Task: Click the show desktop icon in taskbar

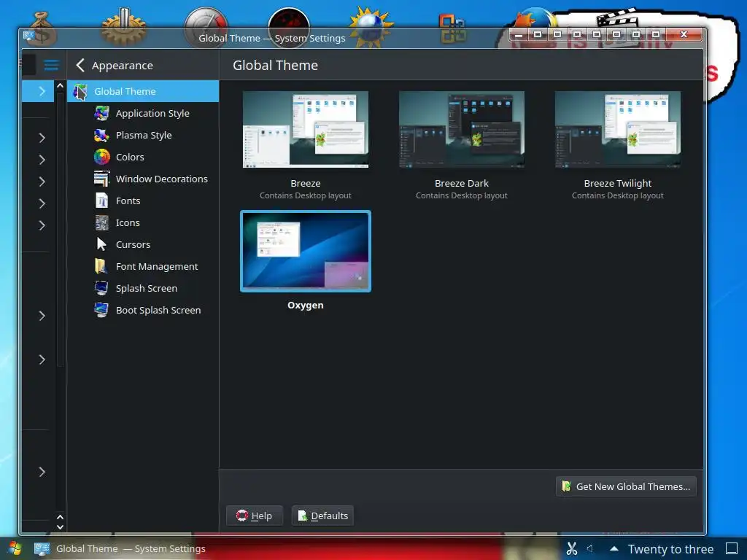Action: [x=732, y=548]
